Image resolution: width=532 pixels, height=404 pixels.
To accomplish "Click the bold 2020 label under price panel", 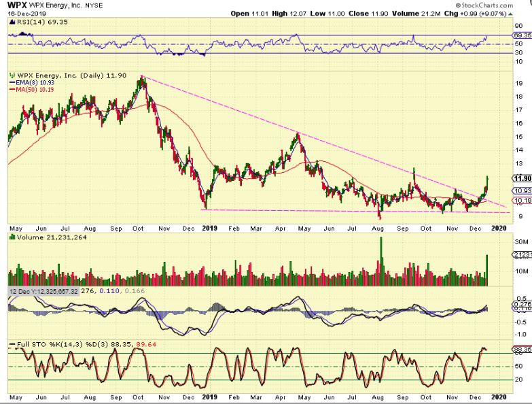I will (x=499, y=228).
